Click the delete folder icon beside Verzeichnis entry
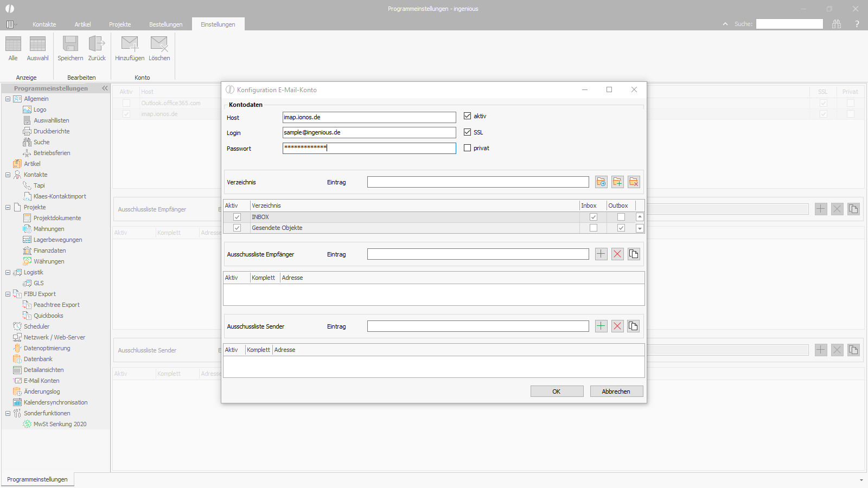Viewport: 868px width, 488px height. pos(634,182)
